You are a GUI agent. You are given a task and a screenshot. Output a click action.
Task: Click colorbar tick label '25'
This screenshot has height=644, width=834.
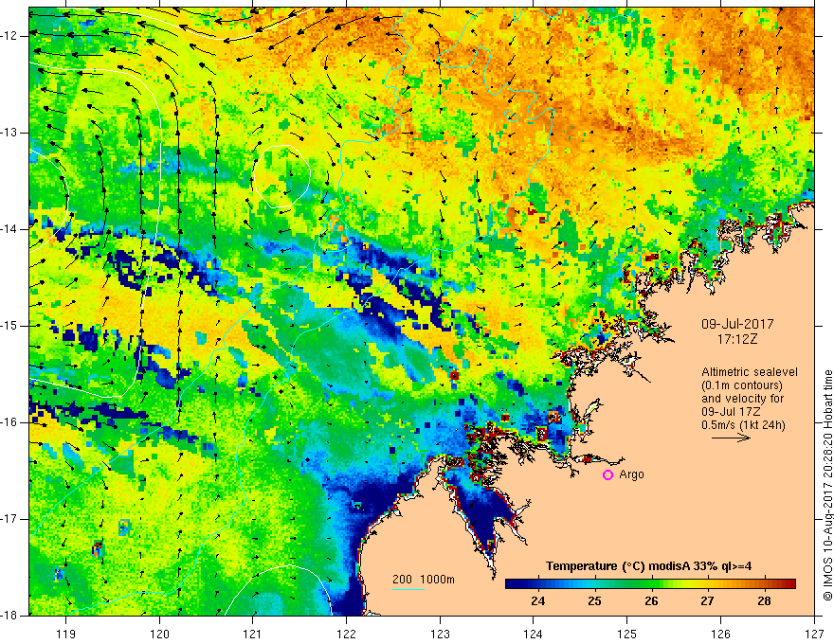pyautogui.click(x=594, y=601)
